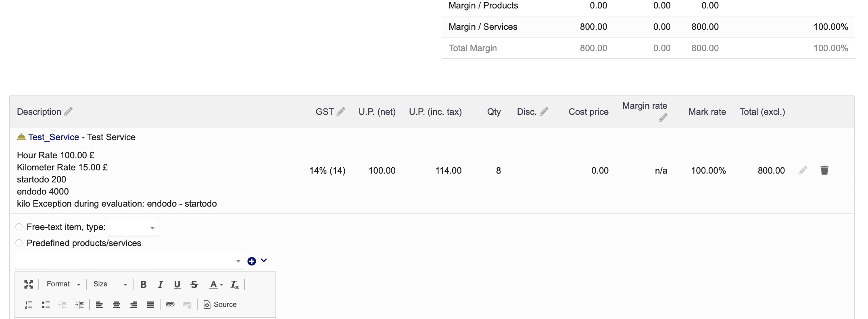The image size is (868, 319).
Task: Center-align the editor text
Action: point(117,304)
